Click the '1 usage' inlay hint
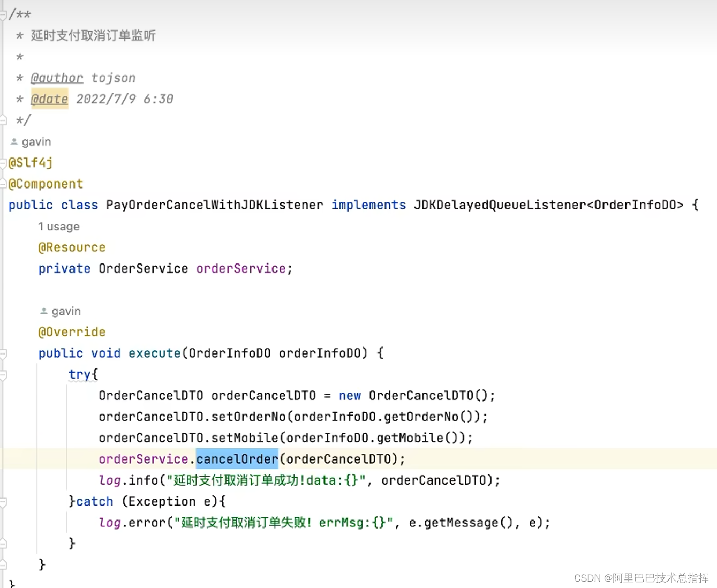Viewport: 717px width, 588px height. pos(59,227)
